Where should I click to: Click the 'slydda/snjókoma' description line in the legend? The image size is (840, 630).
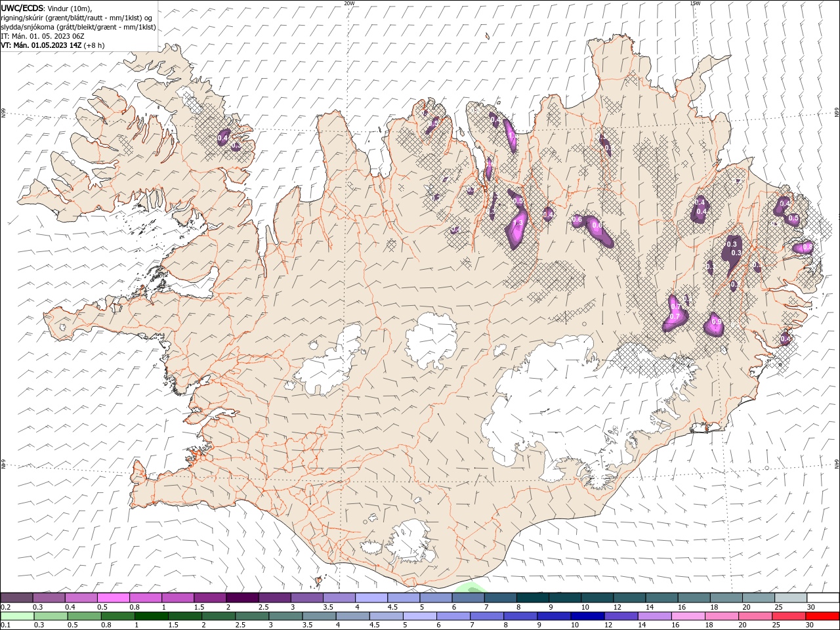click(79, 27)
